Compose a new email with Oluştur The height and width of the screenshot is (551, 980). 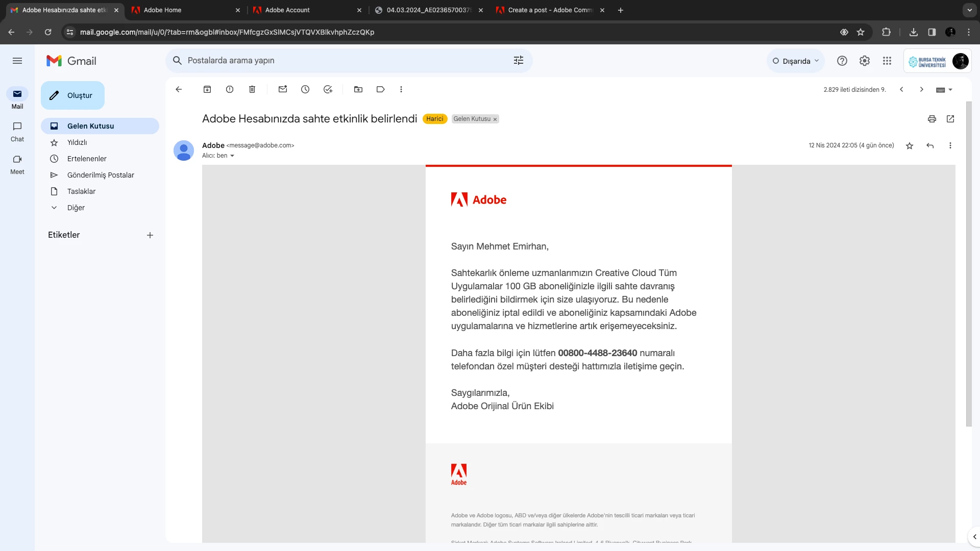tap(72, 95)
